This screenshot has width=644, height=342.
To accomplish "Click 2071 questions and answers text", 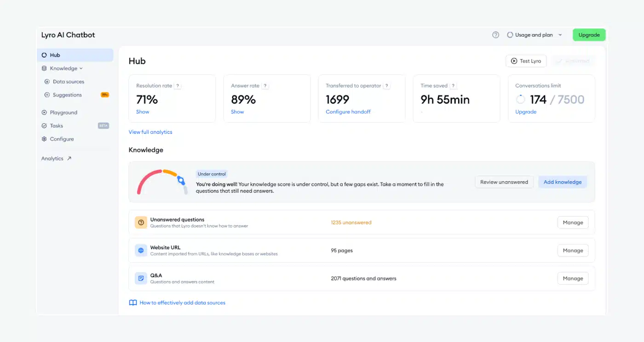I will click(363, 279).
